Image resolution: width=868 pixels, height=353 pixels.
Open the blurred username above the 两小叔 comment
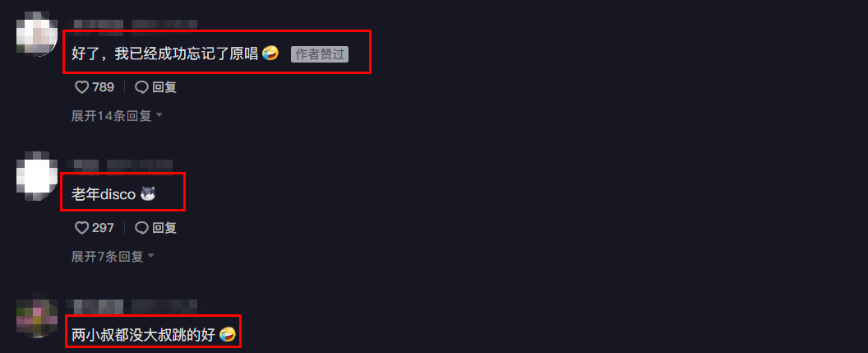(132, 304)
